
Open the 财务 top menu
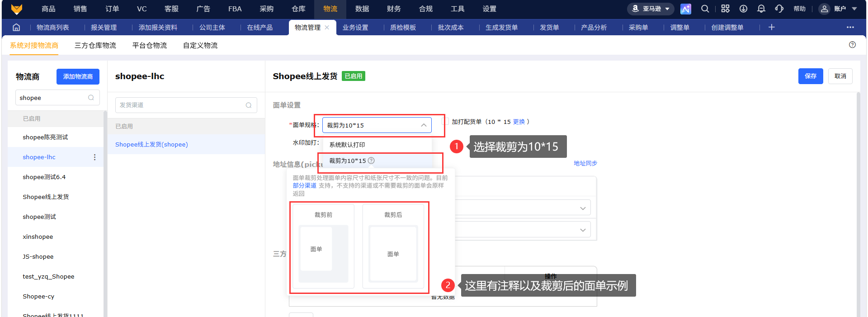[x=394, y=9]
